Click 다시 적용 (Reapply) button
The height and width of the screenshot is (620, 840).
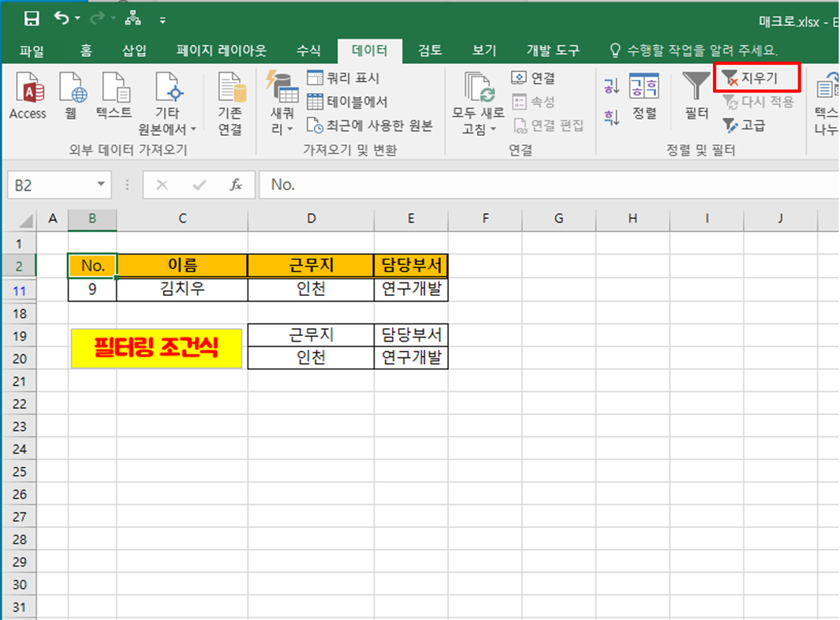[x=758, y=102]
